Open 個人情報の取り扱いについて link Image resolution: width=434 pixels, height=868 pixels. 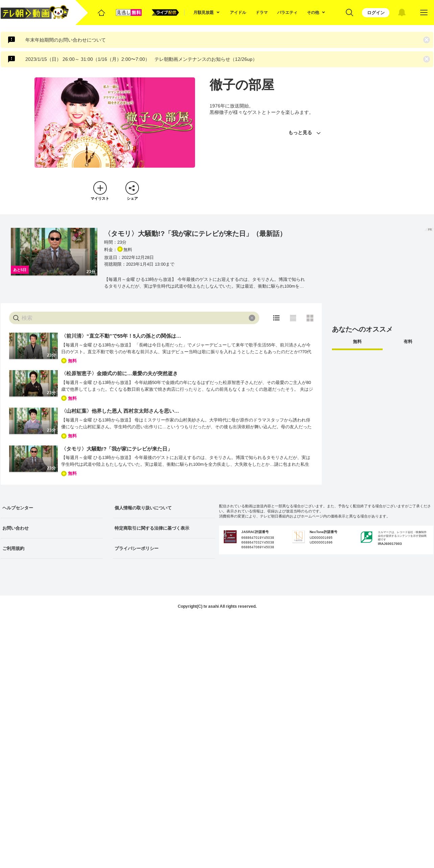point(143,508)
